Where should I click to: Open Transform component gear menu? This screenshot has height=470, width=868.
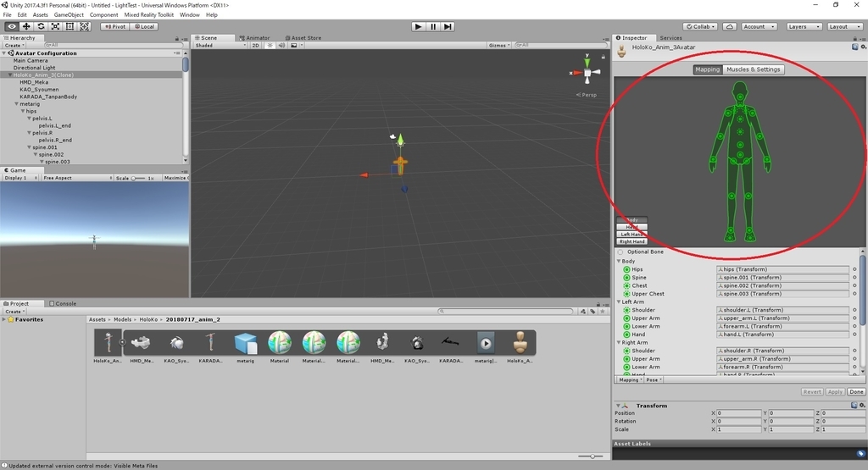(x=862, y=406)
